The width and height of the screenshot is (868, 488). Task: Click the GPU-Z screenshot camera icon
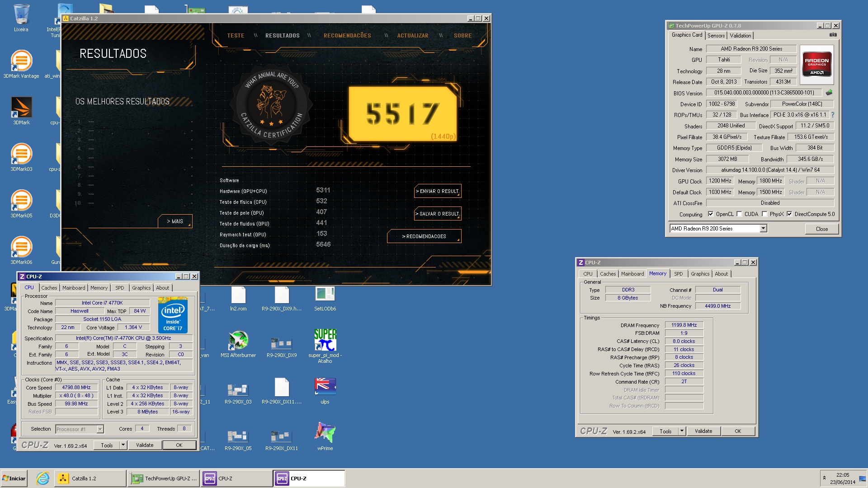(x=833, y=35)
